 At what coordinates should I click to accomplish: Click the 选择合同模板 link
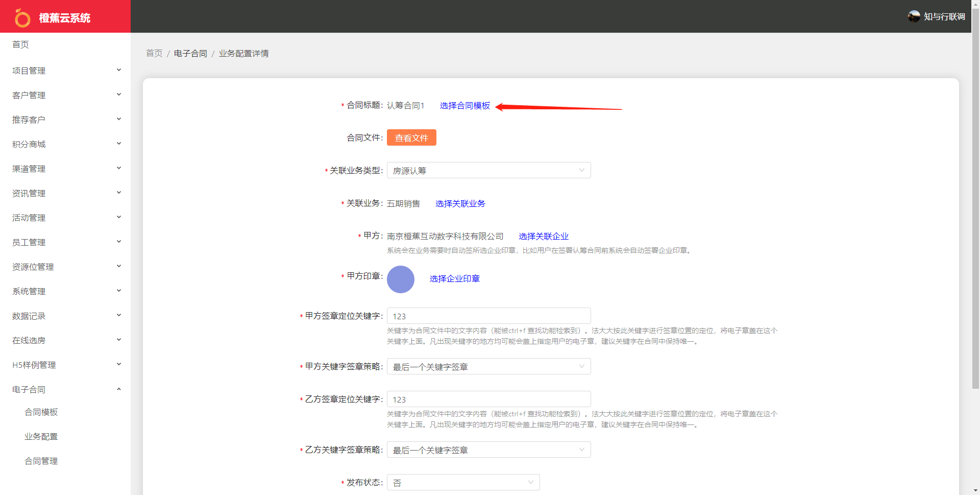click(464, 105)
